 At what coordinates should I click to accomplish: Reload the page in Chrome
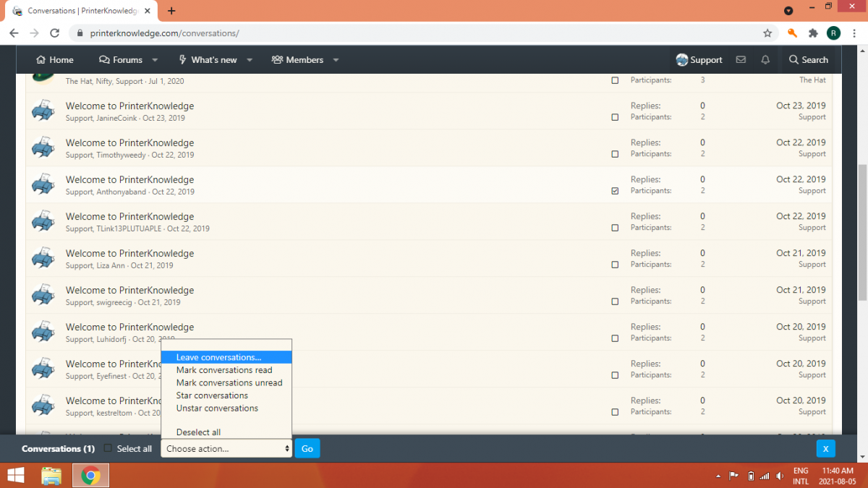pyautogui.click(x=54, y=33)
